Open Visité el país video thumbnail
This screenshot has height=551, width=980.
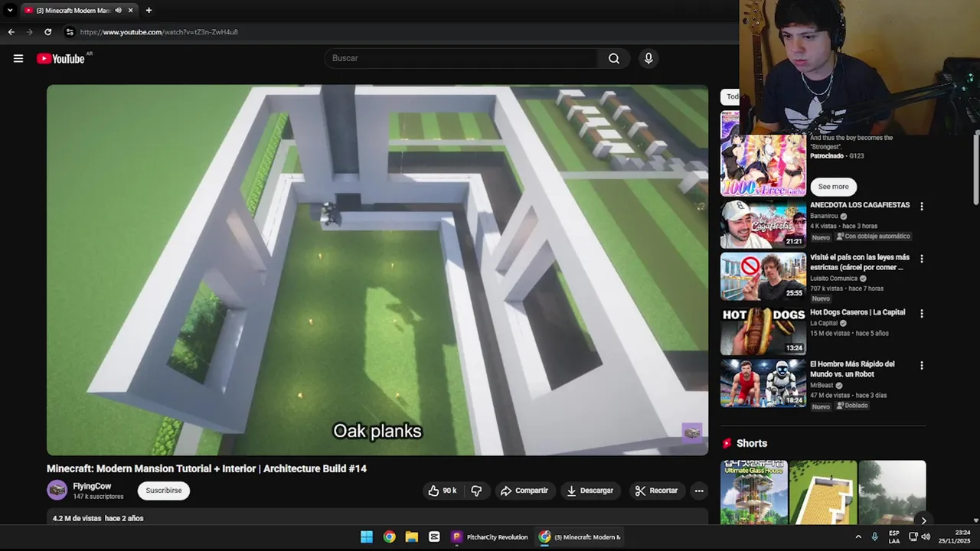[x=763, y=276]
